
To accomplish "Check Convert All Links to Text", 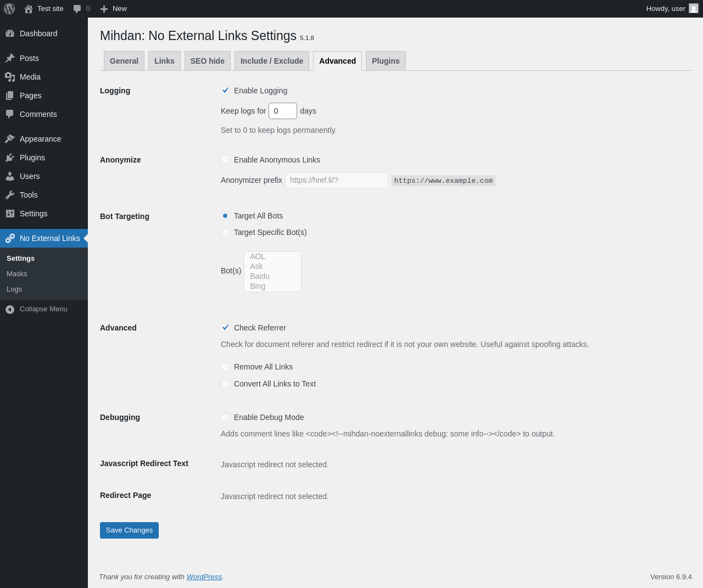I will click(x=225, y=384).
